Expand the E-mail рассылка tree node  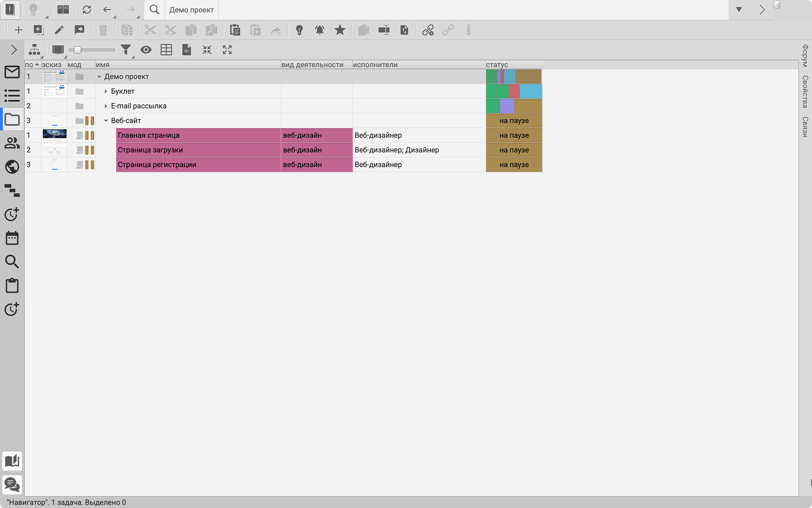click(x=106, y=106)
